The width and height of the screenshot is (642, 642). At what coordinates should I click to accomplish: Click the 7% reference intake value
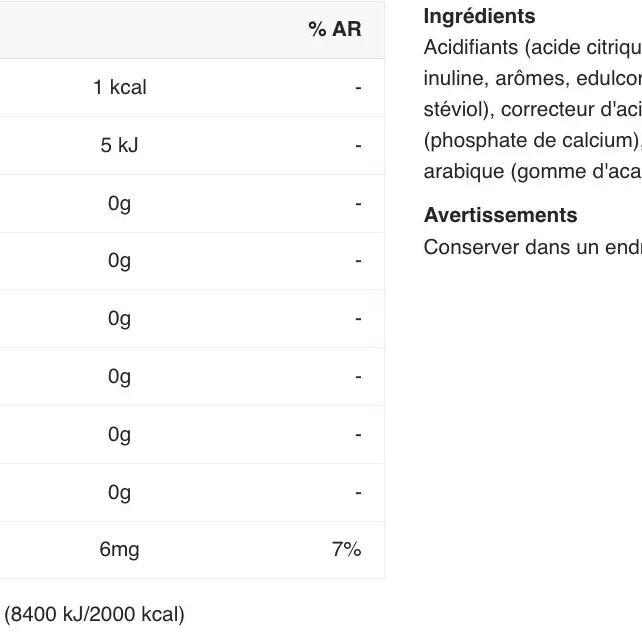pos(346,550)
